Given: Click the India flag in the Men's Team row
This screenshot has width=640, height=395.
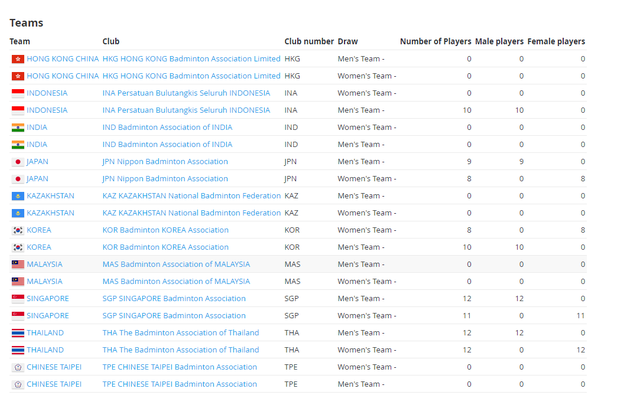Looking at the screenshot, I should pyautogui.click(x=18, y=145).
